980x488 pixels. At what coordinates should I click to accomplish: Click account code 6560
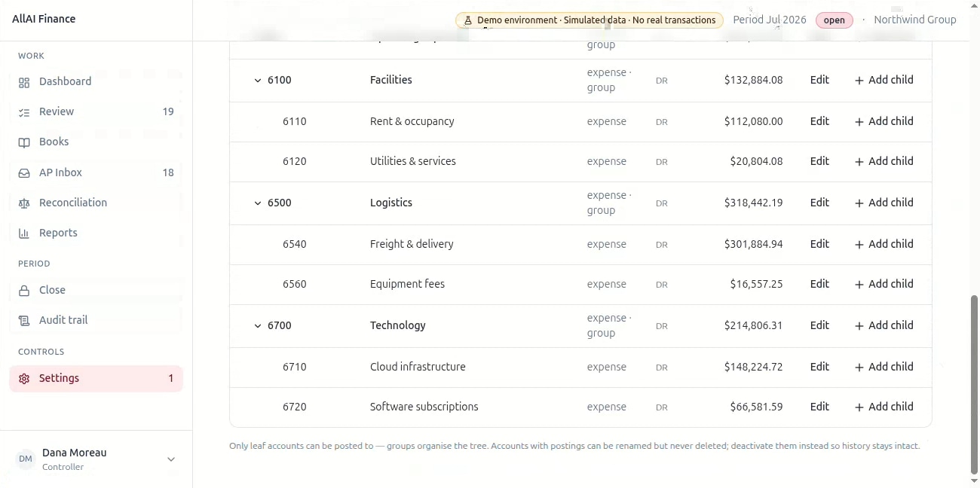[295, 284]
